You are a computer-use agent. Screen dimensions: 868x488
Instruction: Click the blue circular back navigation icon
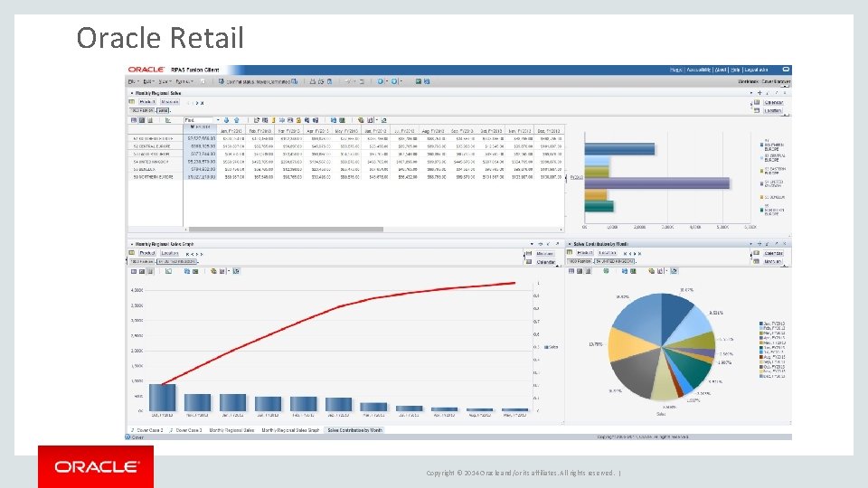coord(381,81)
